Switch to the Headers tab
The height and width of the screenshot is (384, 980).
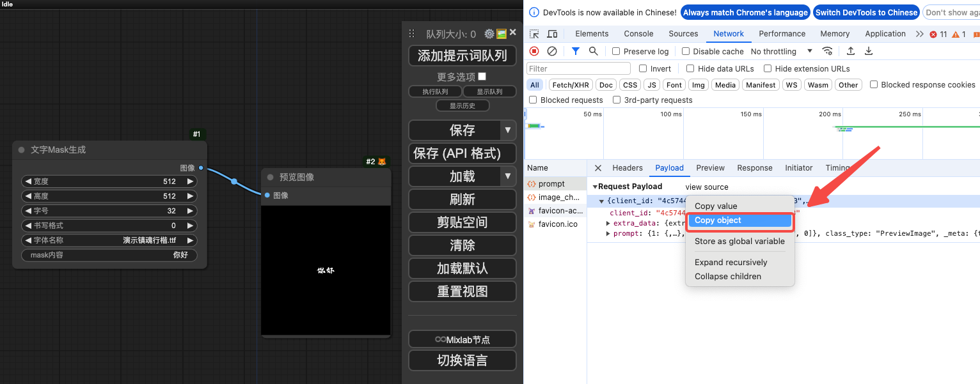[x=627, y=168]
